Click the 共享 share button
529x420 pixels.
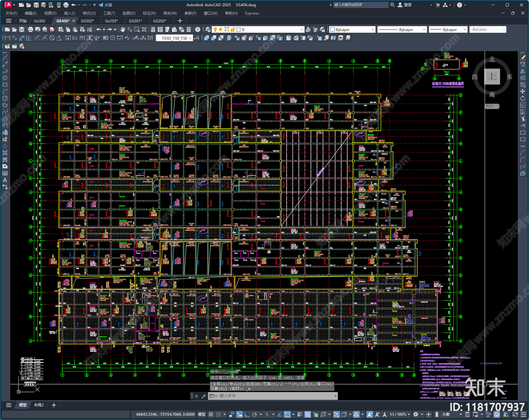pyautogui.click(x=105, y=5)
